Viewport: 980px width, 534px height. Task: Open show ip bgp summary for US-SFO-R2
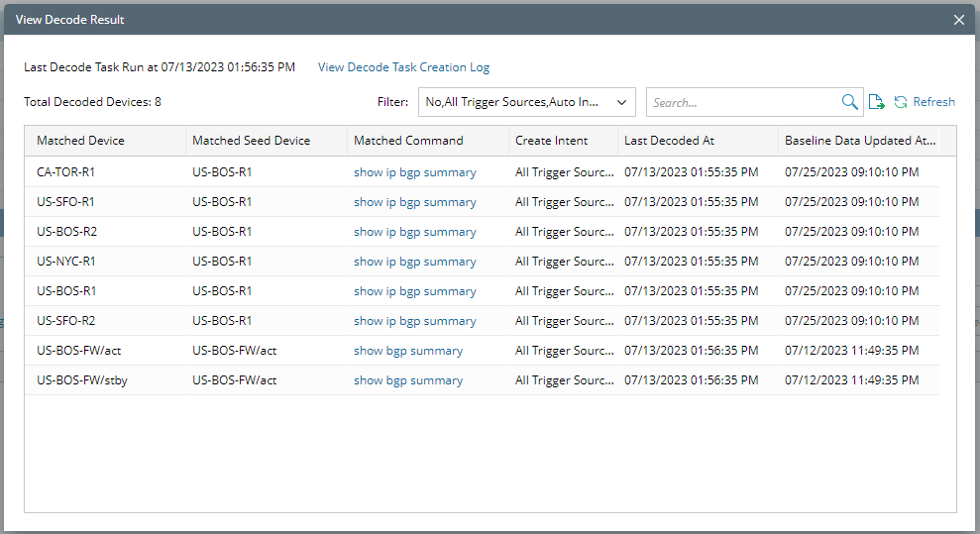click(415, 321)
